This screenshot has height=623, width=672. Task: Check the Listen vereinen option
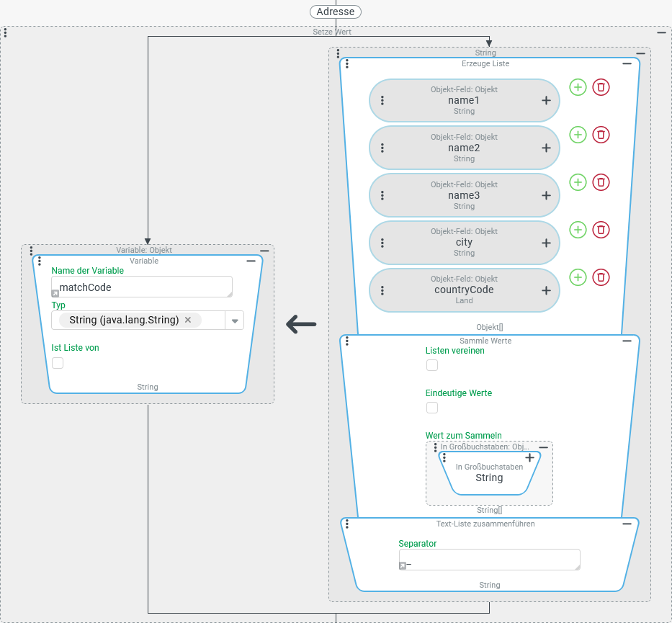pos(432,365)
